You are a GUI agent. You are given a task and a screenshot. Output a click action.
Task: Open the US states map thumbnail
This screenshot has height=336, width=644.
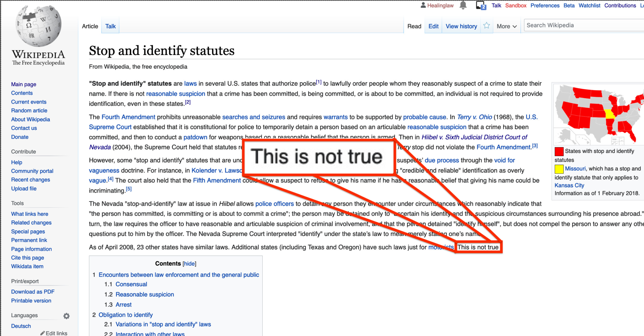point(598,114)
